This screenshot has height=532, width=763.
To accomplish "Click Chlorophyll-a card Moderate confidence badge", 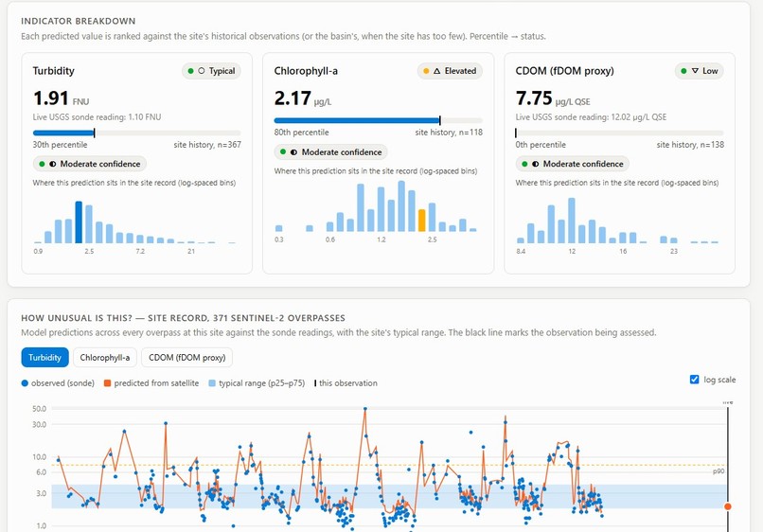I will click(331, 151).
